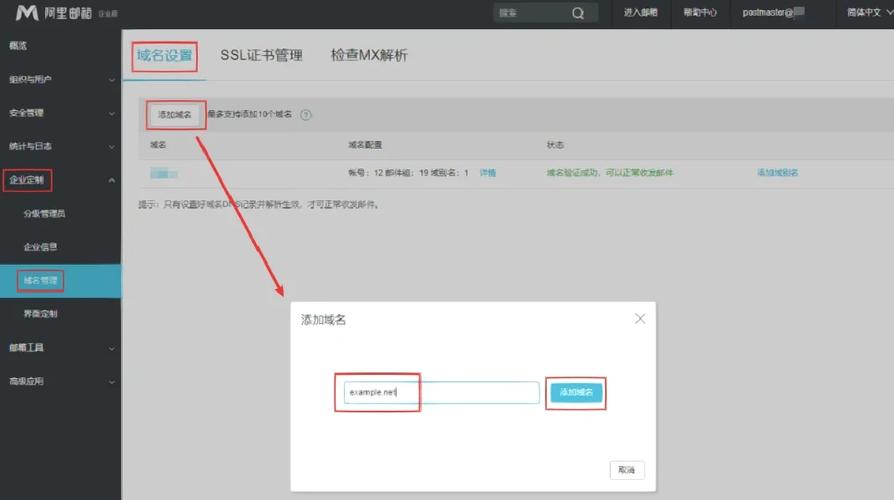Click the 最多支持添加10个域名 note
The width and height of the screenshot is (894, 500).
tap(250, 114)
